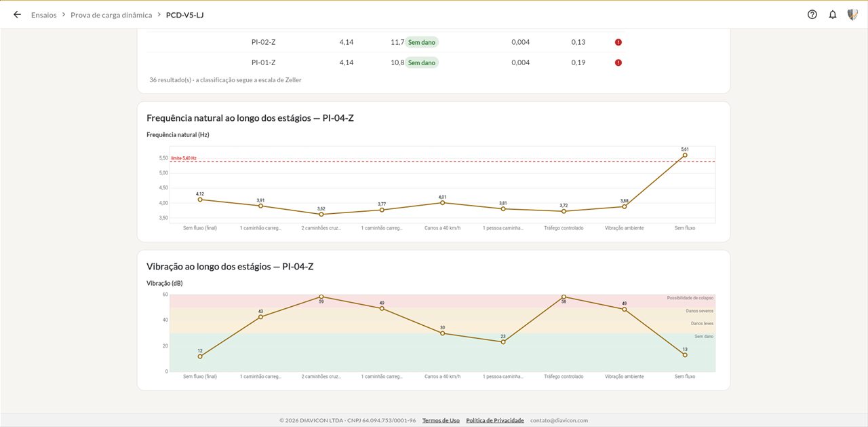Click the Sem dano badge in row PI-01-Z

tap(422, 62)
